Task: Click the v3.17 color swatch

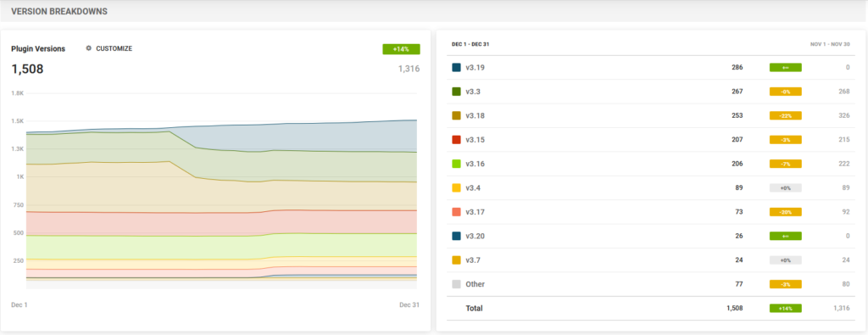Action: pyautogui.click(x=456, y=212)
